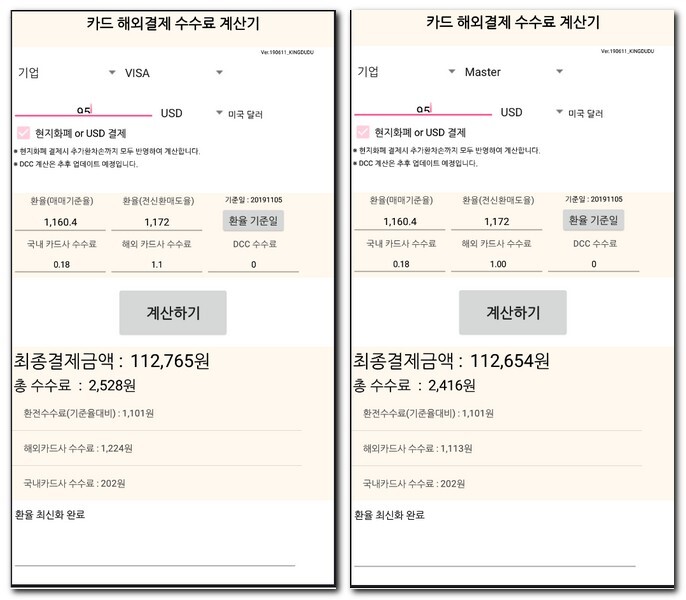Select 해외카드사 수수료 : 1,113원 line
686x600 pixels.
pyautogui.click(x=417, y=448)
